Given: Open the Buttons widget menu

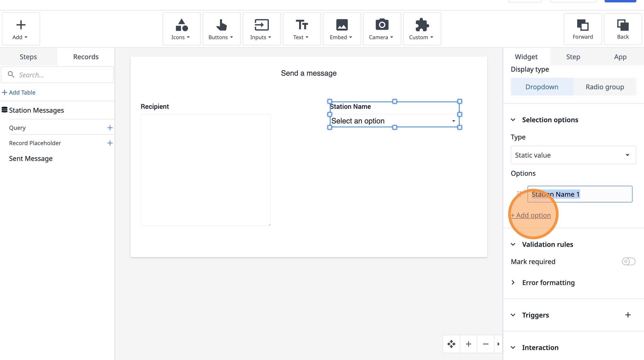Looking at the screenshot, I should pyautogui.click(x=221, y=29).
